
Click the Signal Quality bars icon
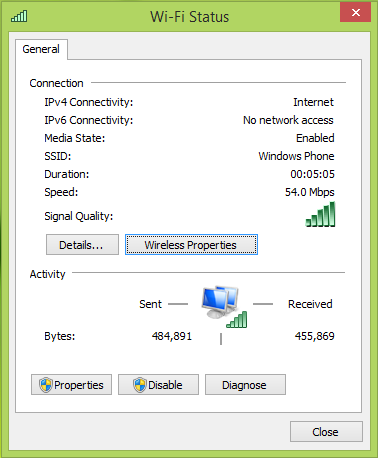(x=320, y=214)
